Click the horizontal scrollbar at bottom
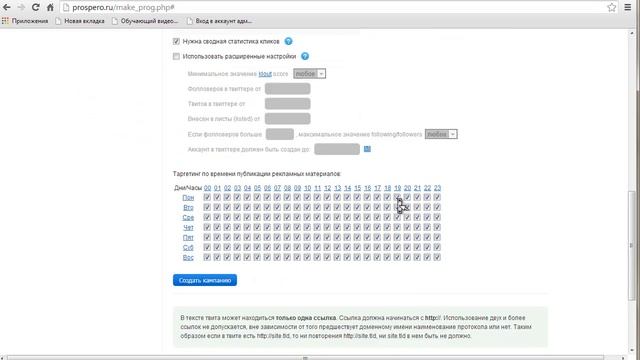The image size is (640, 360). pos(305,358)
